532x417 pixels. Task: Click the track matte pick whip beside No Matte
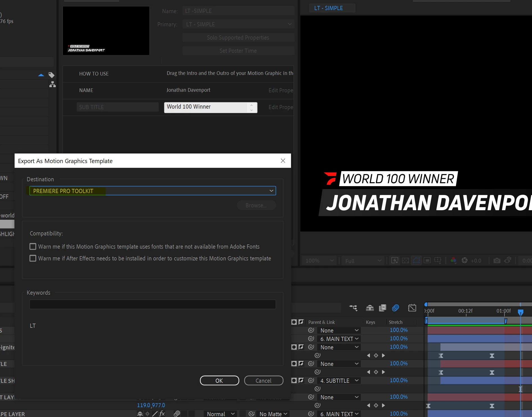(251, 414)
